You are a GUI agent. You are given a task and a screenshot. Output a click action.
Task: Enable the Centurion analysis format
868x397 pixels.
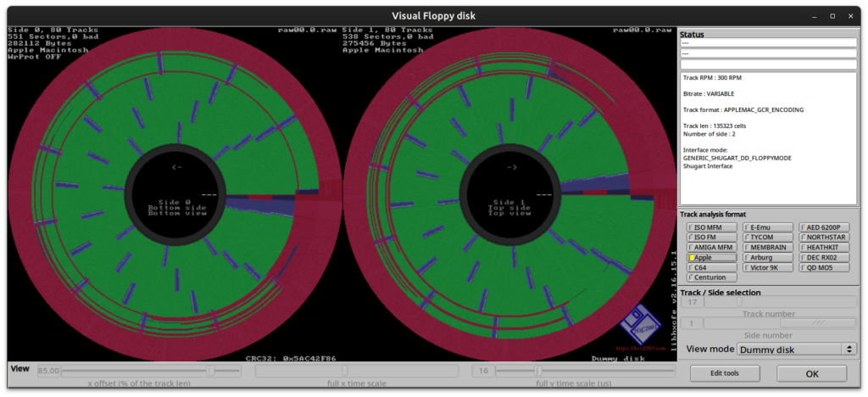point(712,277)
